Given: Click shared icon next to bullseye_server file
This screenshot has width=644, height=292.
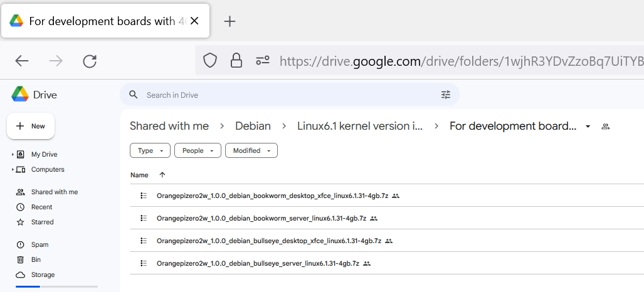Looking at the screenshot, I should (367, 264).
